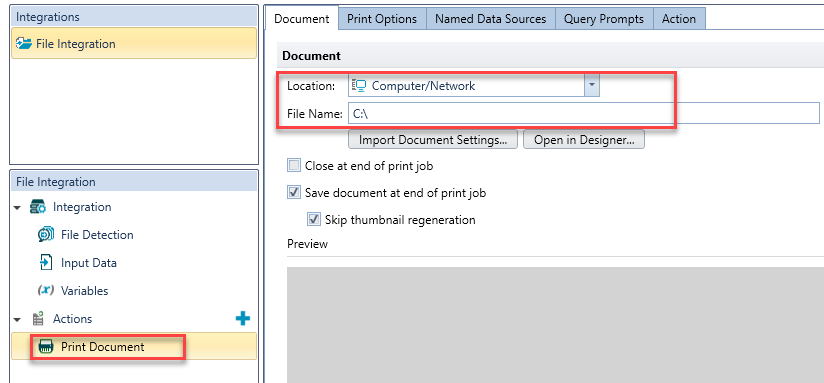This screenshot has height=383, width=824.
Task: Click the File Integration panel header
Action: tap(134, 182)
